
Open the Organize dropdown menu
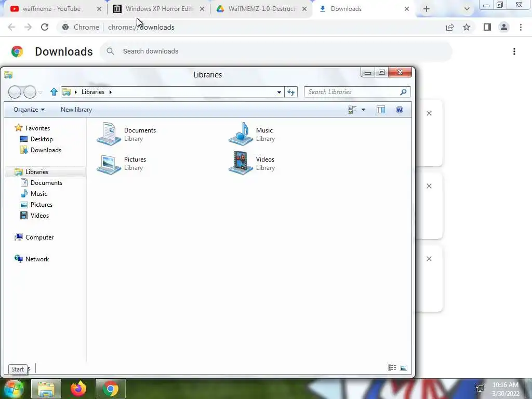click(29, 110)
